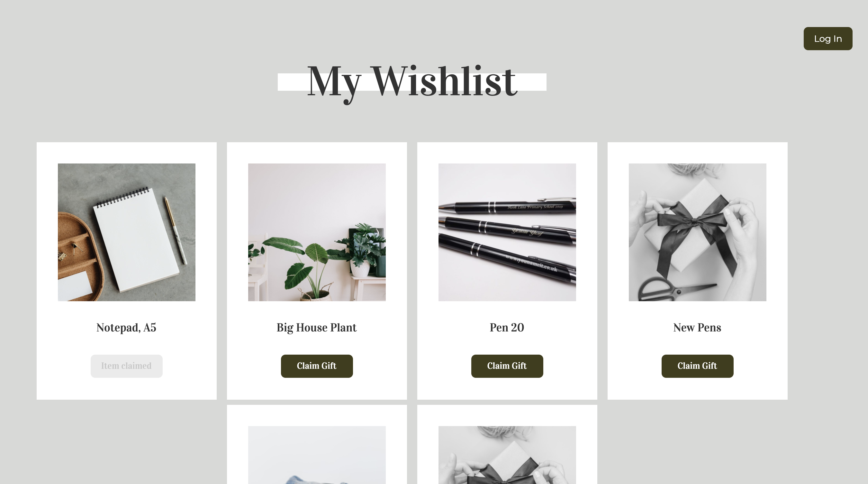Click the My Wishlist heading
The width and height of the screenshot is (868, 484).
point(412,82)
